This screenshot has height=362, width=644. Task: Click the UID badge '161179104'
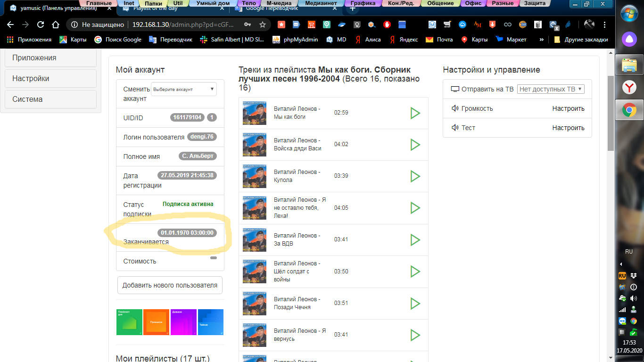[188, 117]
